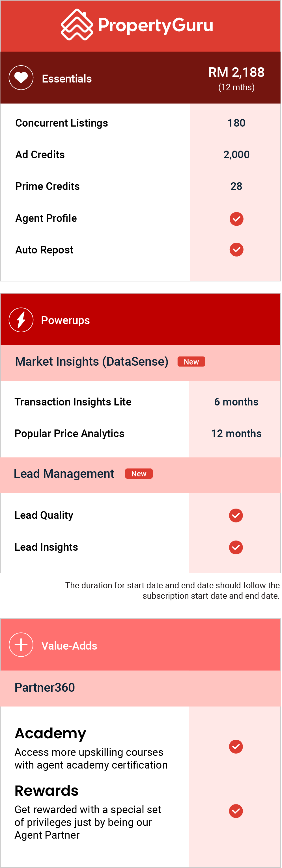Open the Partner360 heading

point(45,688)
